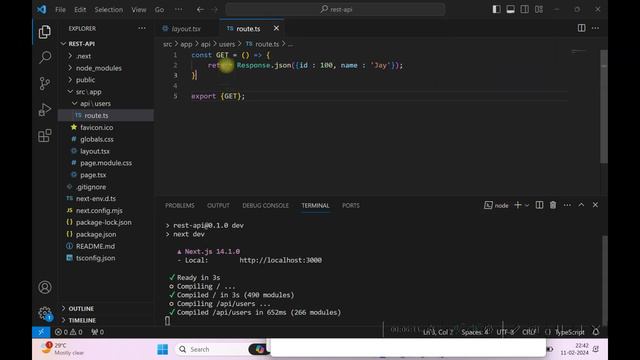This screenshot has height=360, width=640.
Task: Open the Windows Start menu
Action: click(x=162, y=349)
